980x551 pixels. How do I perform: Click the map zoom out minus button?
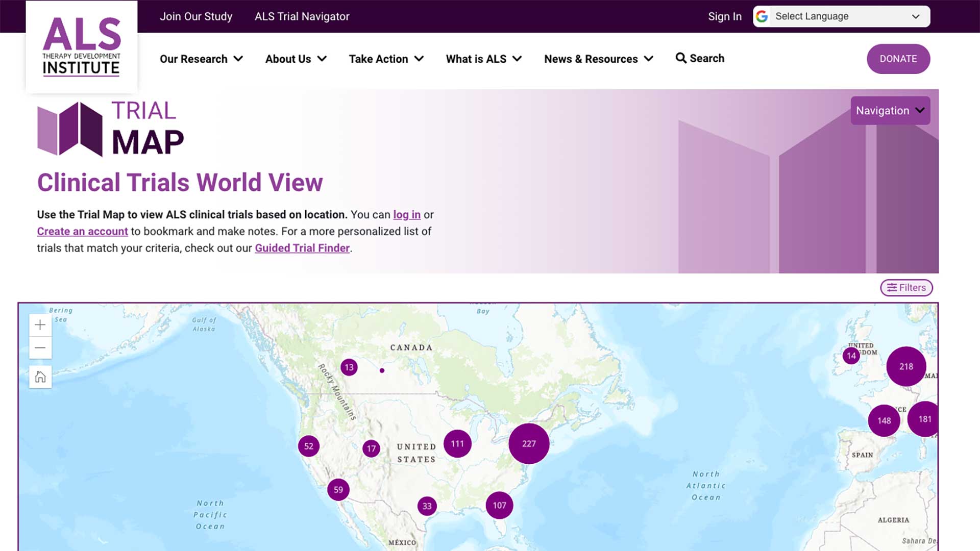(40, 348)
